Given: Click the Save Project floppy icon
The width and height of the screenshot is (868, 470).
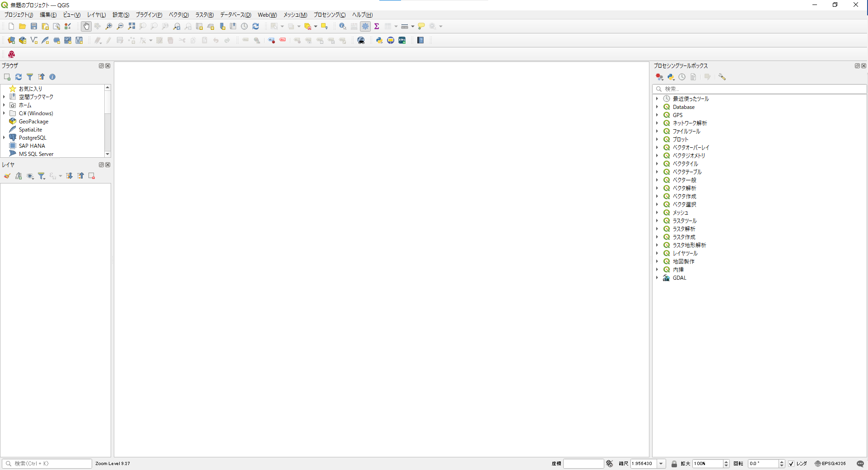Looking at the screenshot, I should 34,27.
